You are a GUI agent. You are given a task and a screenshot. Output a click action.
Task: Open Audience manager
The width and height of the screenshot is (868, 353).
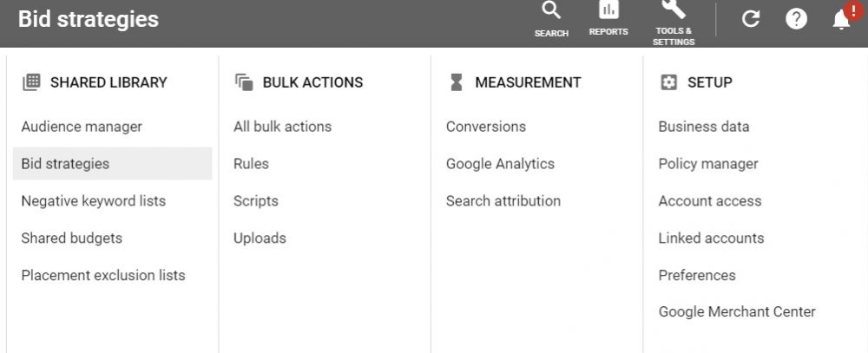pos(82,127)
